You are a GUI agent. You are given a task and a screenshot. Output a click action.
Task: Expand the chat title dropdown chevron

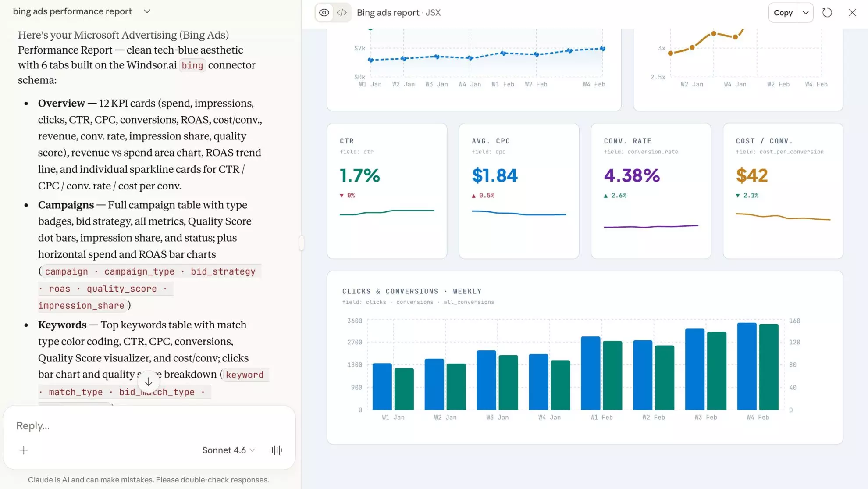[147, 11]
